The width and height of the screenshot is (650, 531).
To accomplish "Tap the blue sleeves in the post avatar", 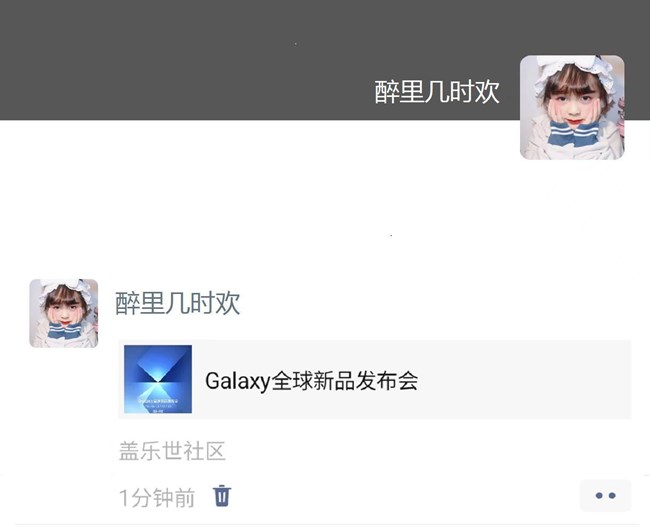I will [x=64, y=331].
